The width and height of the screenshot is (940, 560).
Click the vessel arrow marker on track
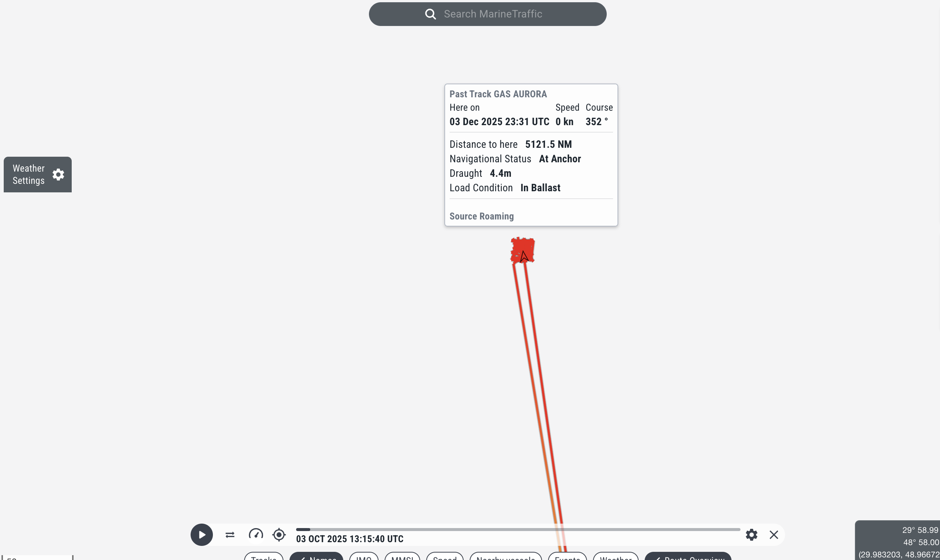(x=524, y=257)
